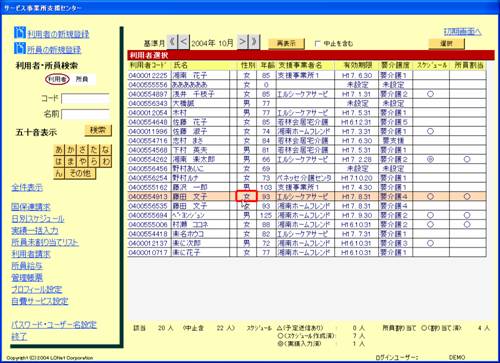Select the 利用者 search option

tap(57, 79)
